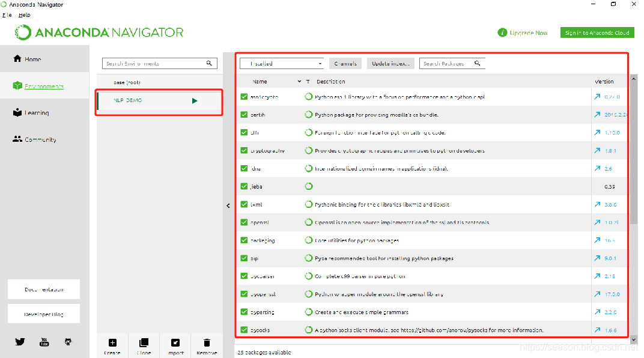Click the status circle icon for openssl
Image resolution: width=644 pixels, height=358 pixels.
pyautogui.click(x=308, y=222)
